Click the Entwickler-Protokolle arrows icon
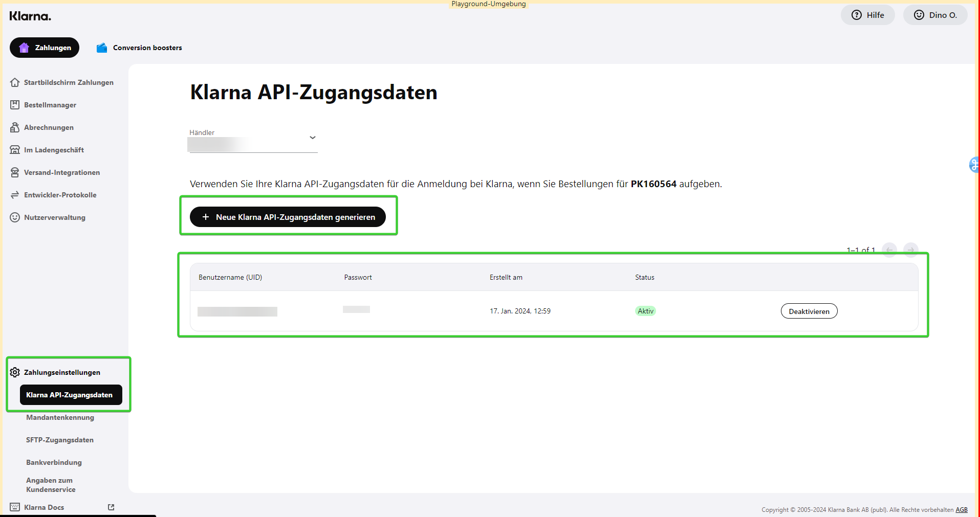This screenshot has width=980, height=517. [15, 195]
